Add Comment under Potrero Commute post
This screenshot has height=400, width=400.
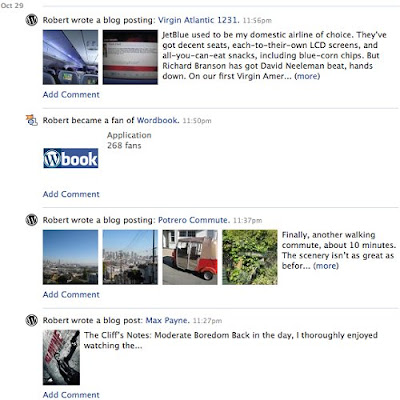pos(71,295)
